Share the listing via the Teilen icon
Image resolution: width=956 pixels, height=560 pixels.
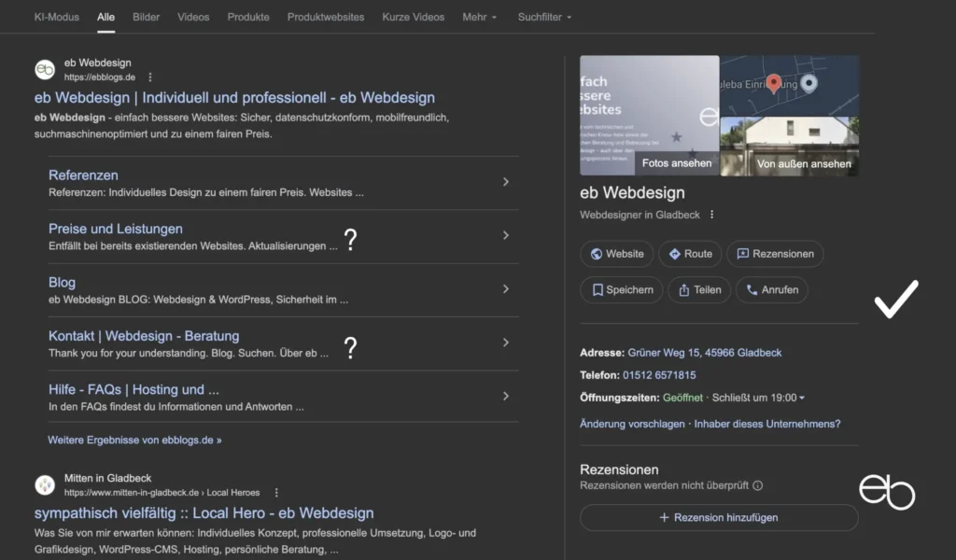point(684,290)
